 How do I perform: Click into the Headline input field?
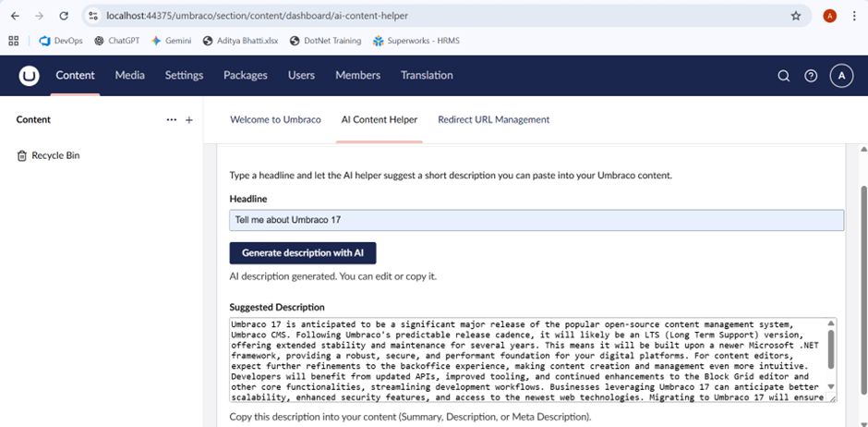point(536,220)
